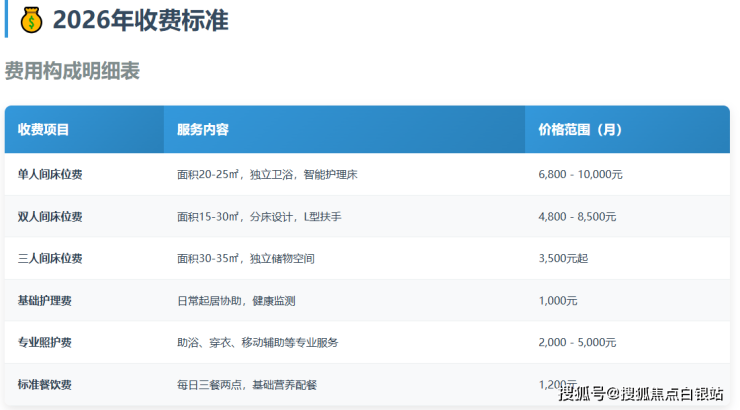
Task: Click the 6,800 - 10,000元 price cell
Action: click(x=580, y=174)
